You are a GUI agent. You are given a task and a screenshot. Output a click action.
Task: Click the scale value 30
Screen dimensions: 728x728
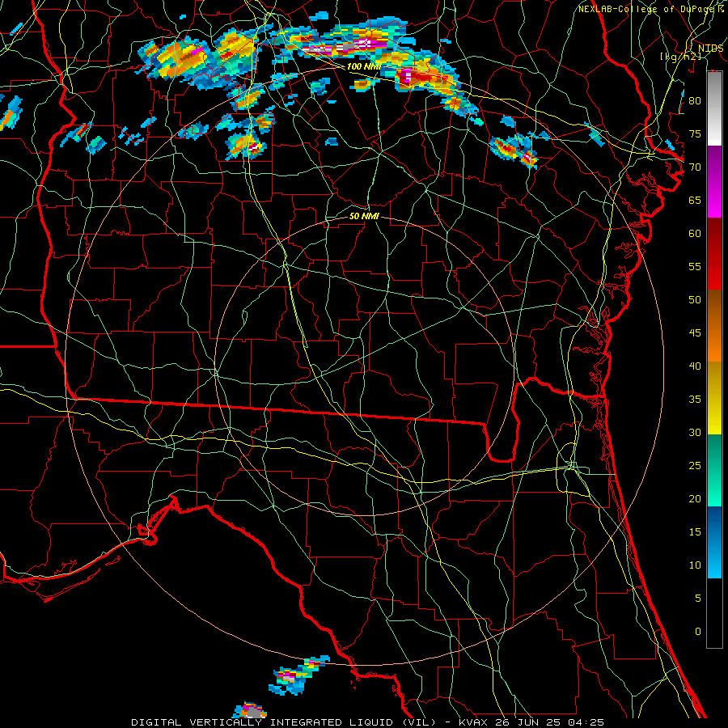pos(695,432)
